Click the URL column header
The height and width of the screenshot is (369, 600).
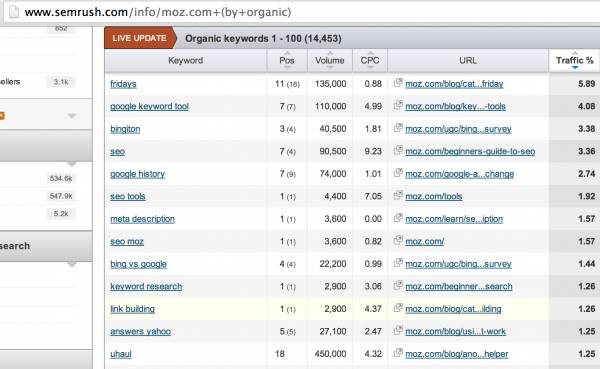tap(468, 60)
